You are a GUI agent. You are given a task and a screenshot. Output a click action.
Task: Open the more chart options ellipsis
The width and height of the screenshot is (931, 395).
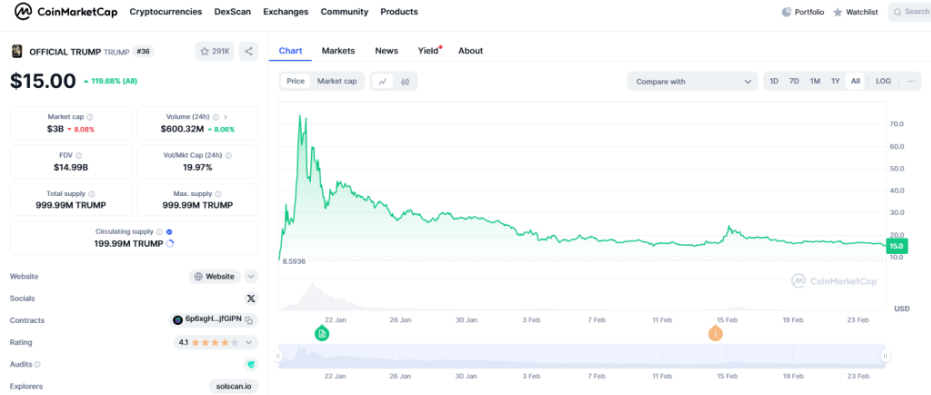[x=911, y=81]
